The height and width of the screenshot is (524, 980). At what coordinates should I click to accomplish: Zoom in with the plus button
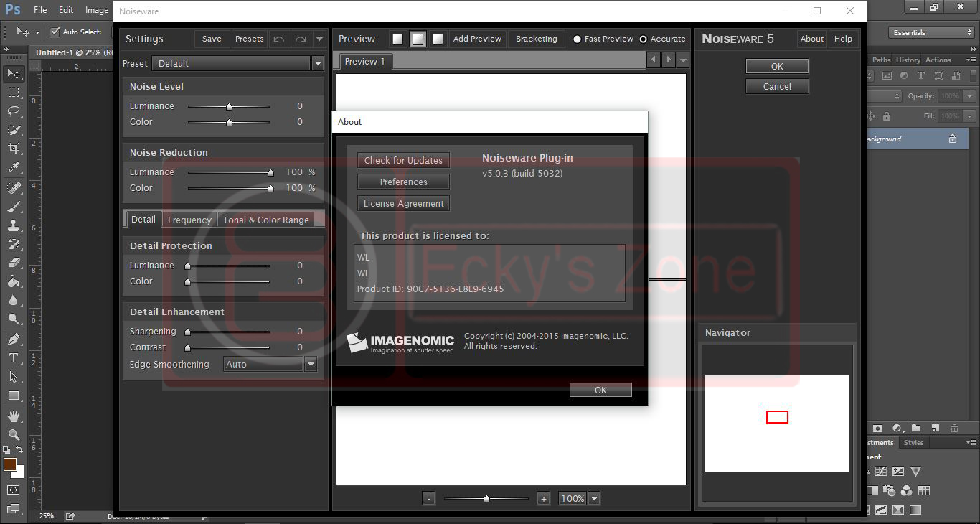(x=543, y=498)
